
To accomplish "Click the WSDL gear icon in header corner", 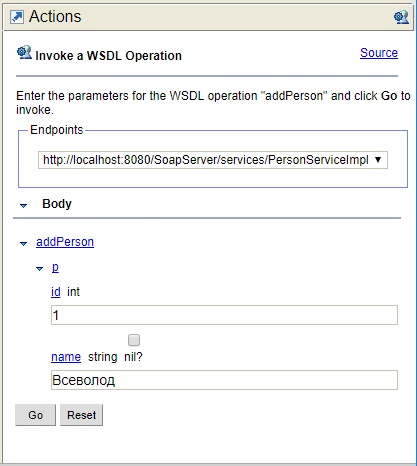I will click(x=401, y=17).
